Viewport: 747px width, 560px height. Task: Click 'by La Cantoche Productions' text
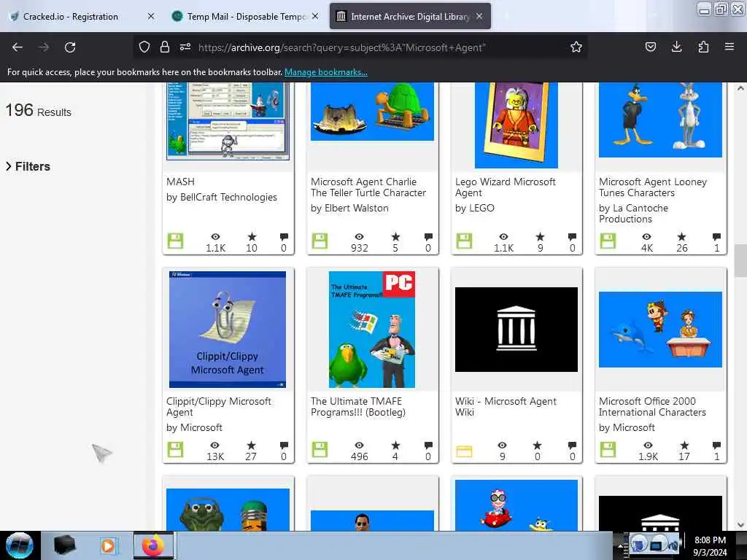coord(634,214)
